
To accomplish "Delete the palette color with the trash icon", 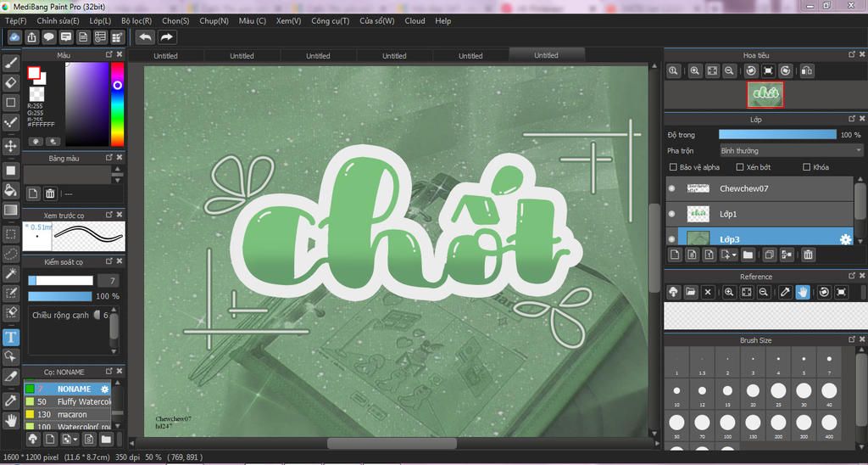I will coord(50,193).
